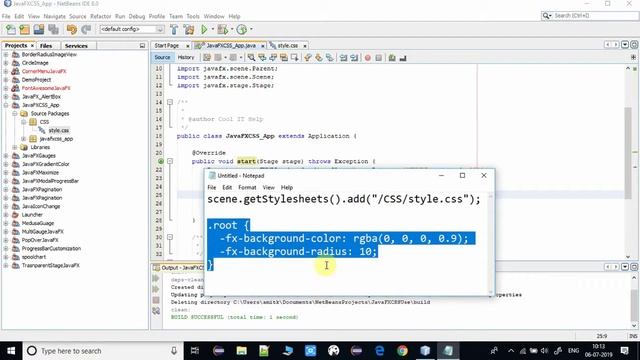Viewport: 640px width, 360px height.
Task: Switch to the Start Page tab
Action: click(167, 45)
